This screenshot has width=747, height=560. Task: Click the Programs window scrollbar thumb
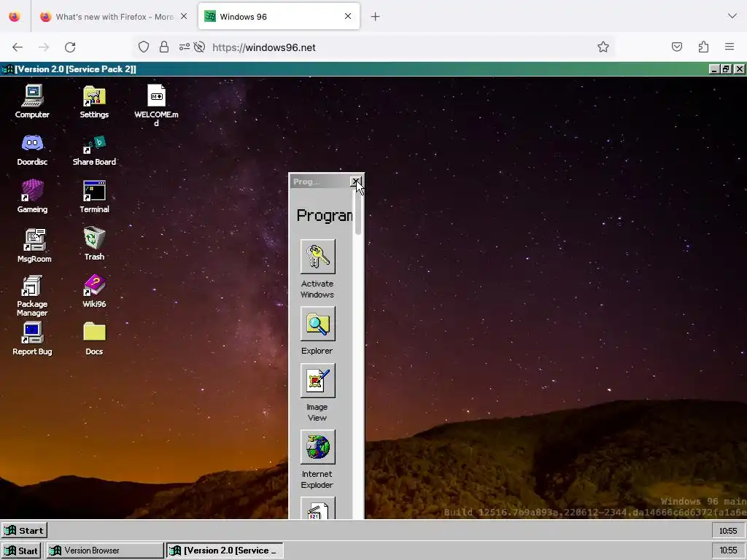point(358,212)
